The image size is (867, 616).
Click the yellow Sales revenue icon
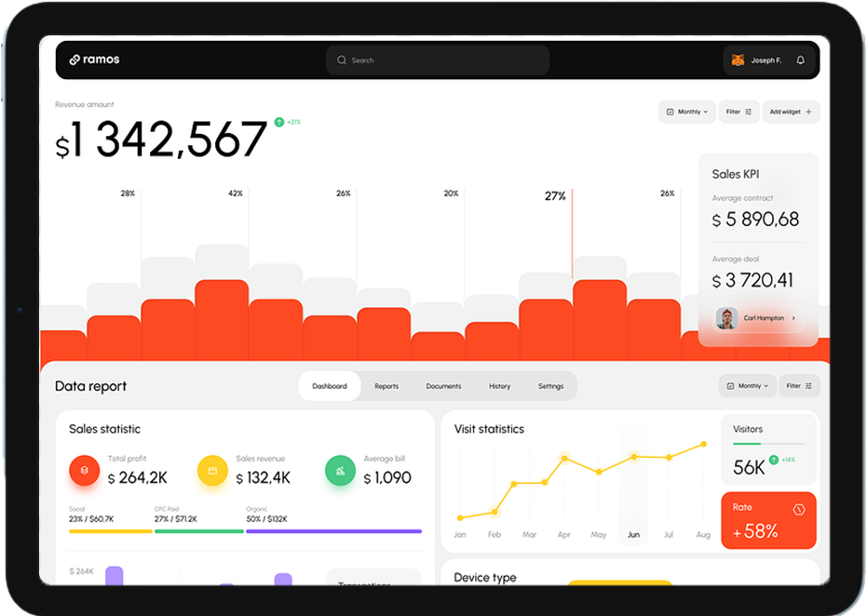click(x=212, y=471)
